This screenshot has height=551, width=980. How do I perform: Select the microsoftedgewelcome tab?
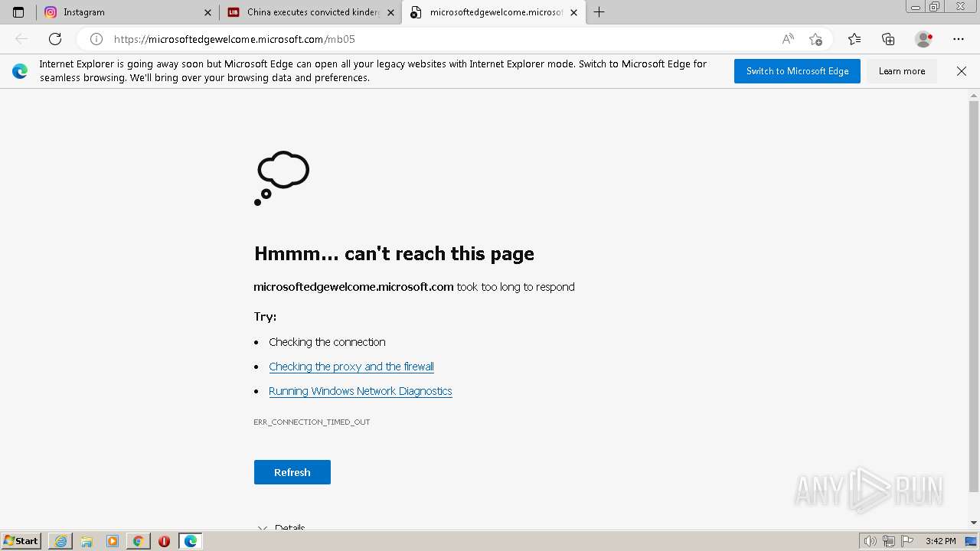(494, 12)
